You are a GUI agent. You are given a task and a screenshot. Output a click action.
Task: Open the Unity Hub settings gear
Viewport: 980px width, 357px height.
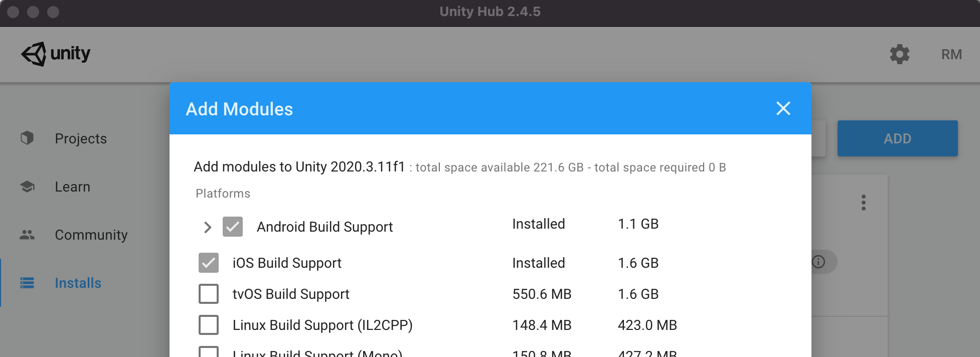tap(899, 54)
